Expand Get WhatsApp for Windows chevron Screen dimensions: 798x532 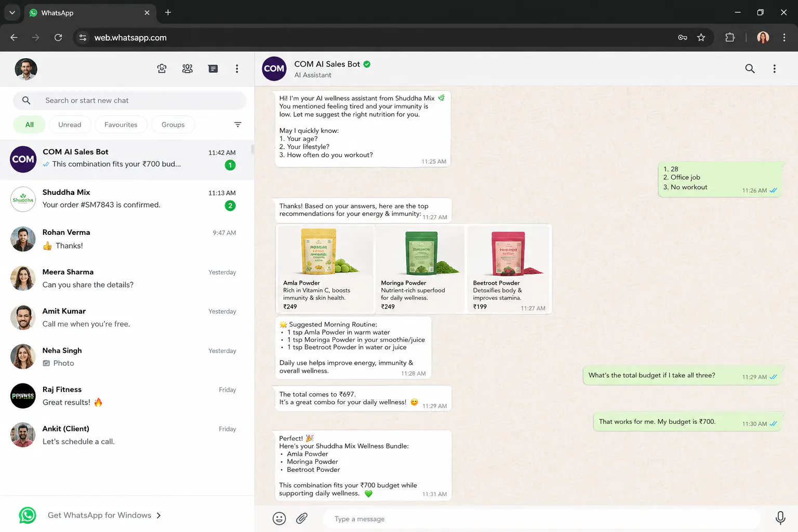159,515
